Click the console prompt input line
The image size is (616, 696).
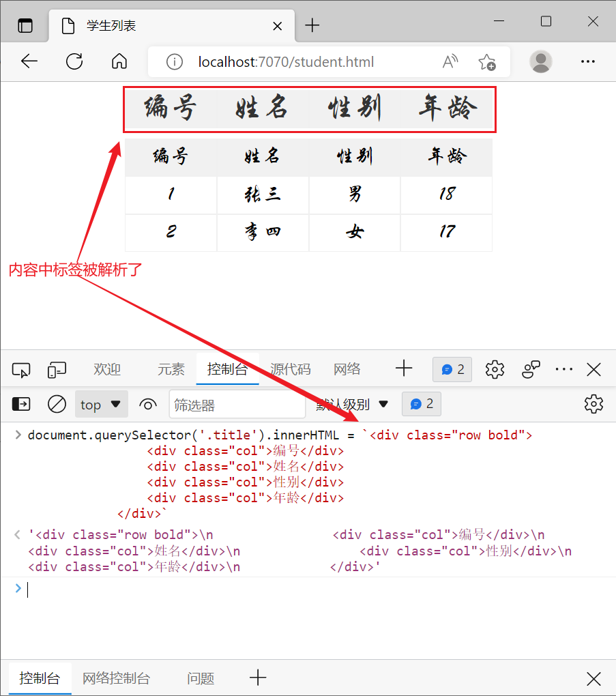tap(308, 590)
